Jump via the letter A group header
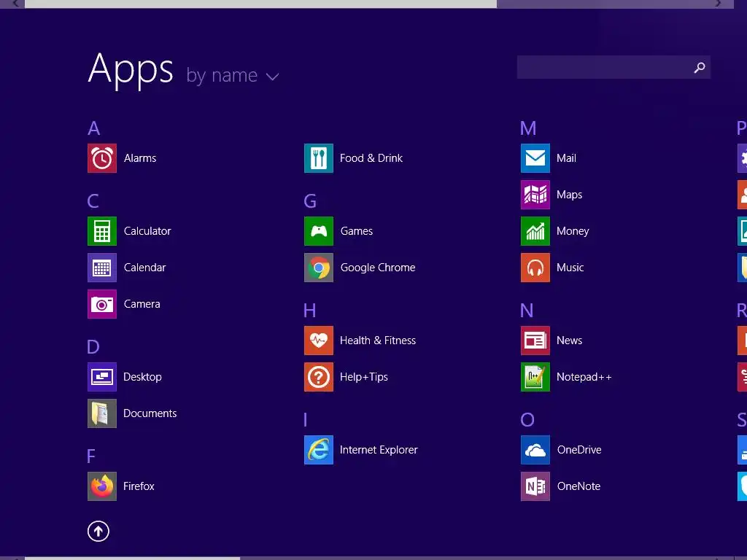Viewport: 747px width, 560px height. click(94, 128)
